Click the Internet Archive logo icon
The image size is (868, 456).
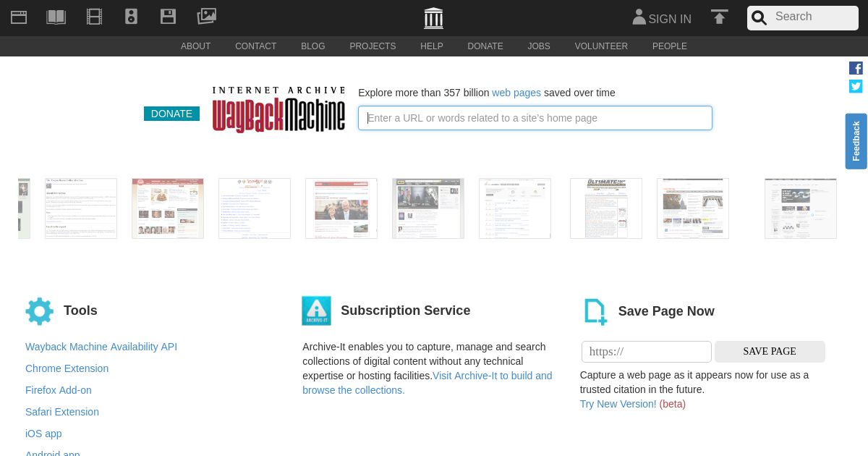tap(433, 18)
